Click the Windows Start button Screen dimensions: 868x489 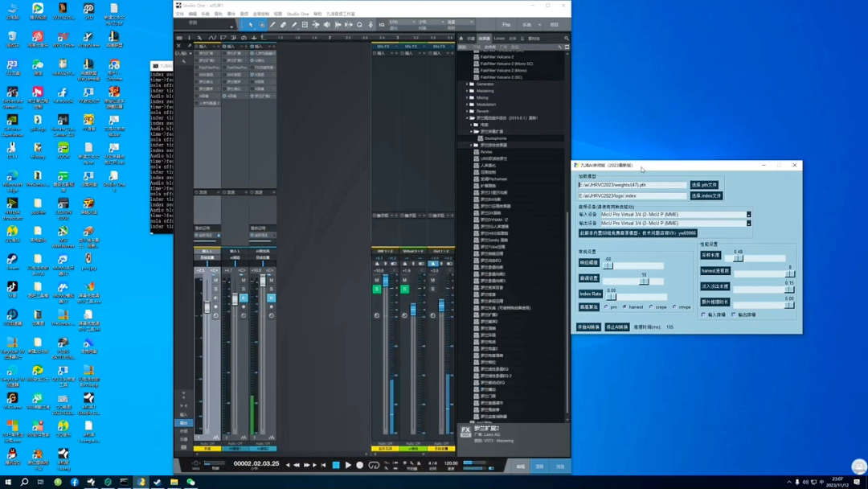[x=8, y=483]
